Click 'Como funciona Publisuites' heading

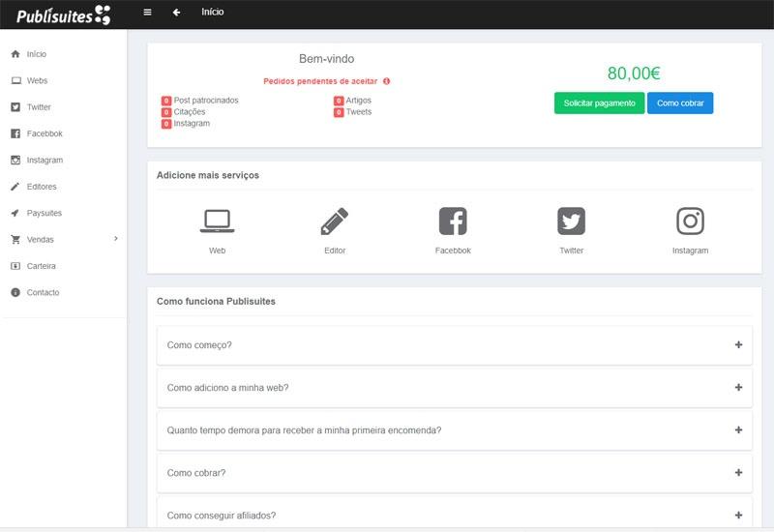coord(216,301)
